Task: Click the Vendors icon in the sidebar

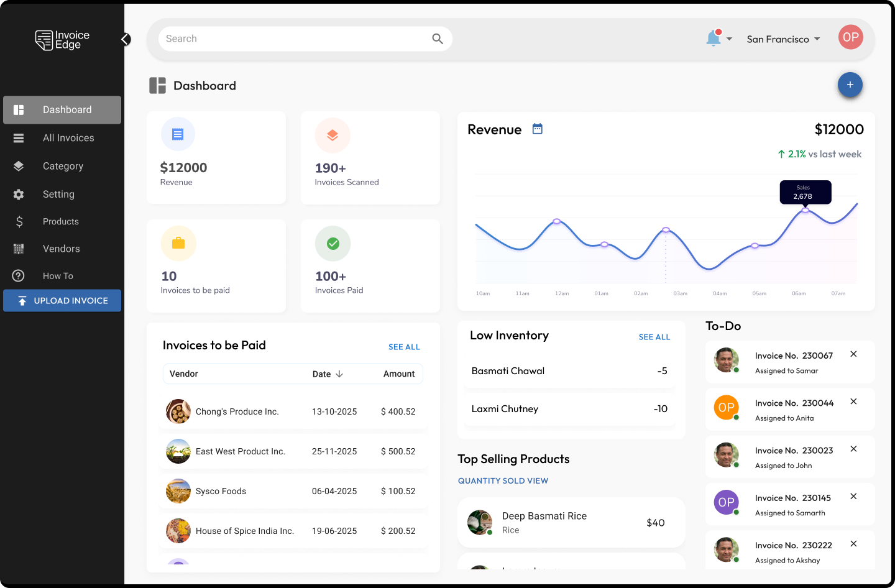Action: [18, 248]
